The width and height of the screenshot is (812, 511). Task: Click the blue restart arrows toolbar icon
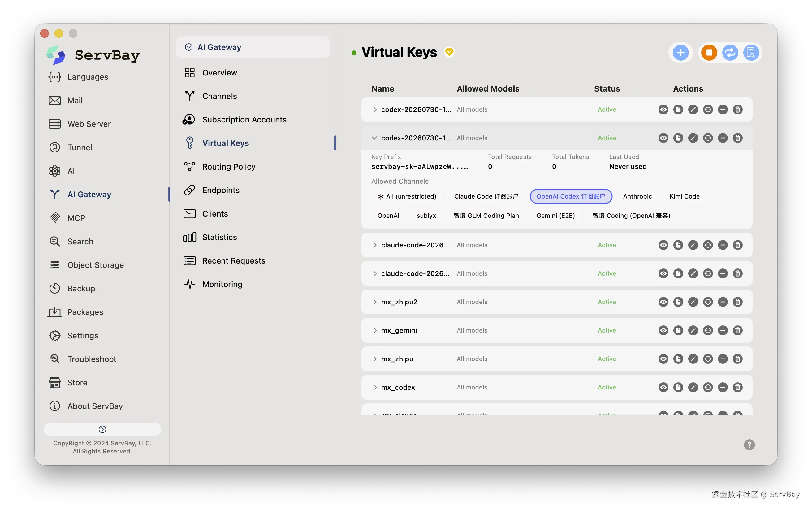tap(730, 53)
